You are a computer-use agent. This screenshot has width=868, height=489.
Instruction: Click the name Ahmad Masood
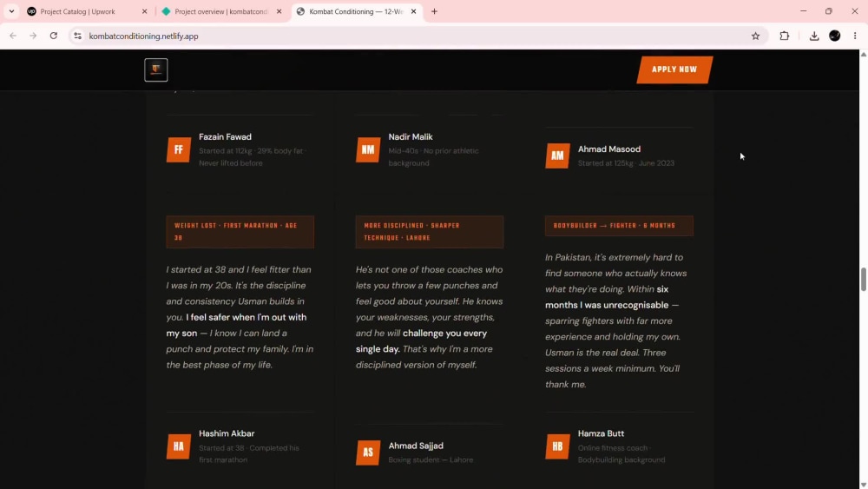tap(609, 149)
